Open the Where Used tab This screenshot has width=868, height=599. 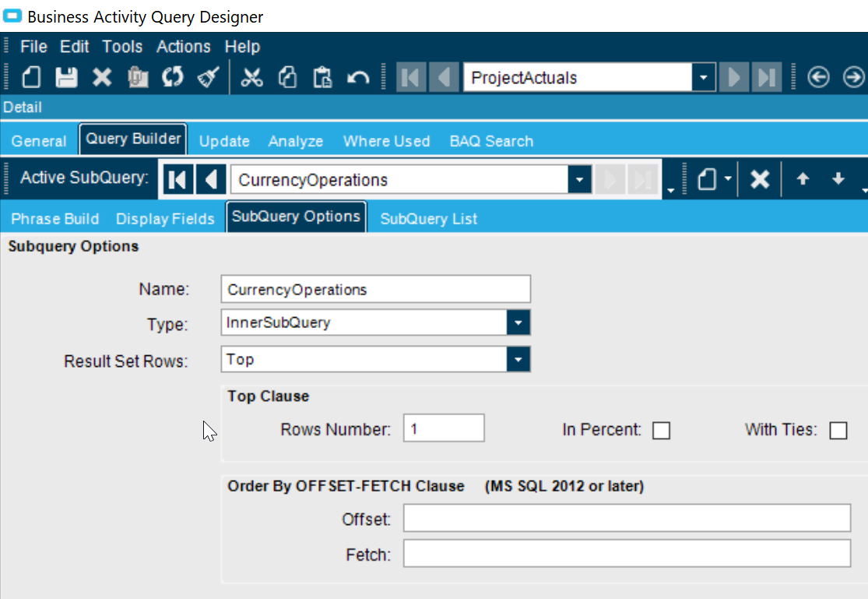pos(386,141)
